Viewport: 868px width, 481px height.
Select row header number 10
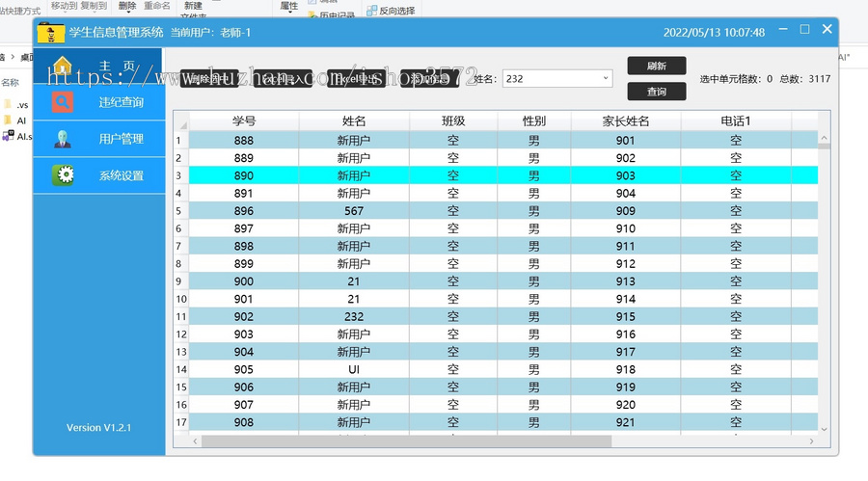pos(181,299)
